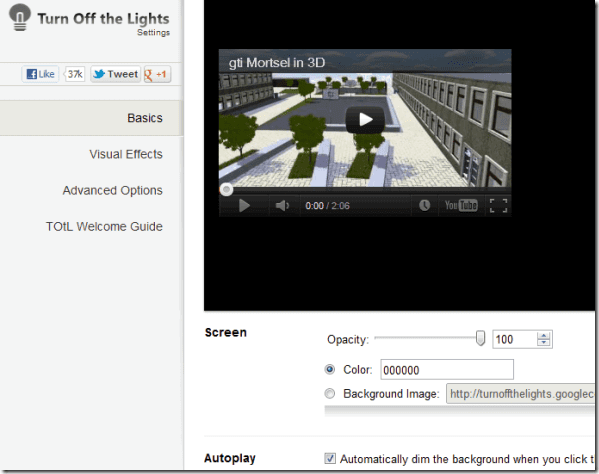Select the Background Image radio button

[x=330, y=393]
